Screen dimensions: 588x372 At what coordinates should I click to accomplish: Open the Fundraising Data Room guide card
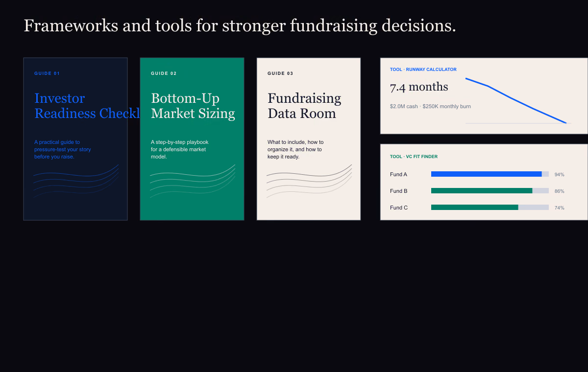coord(309,139)
